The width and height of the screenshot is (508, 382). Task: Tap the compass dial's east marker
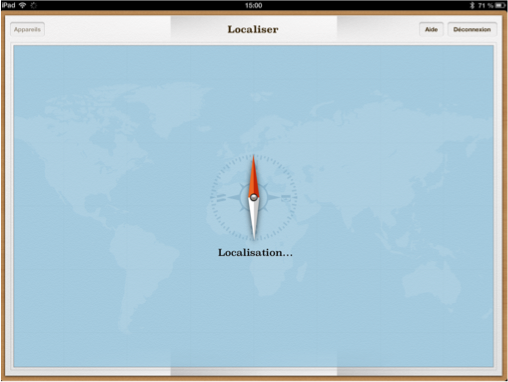286,198
